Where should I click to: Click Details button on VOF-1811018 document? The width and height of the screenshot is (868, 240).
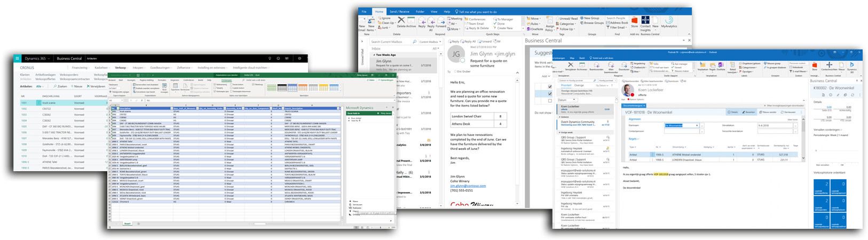733,112
